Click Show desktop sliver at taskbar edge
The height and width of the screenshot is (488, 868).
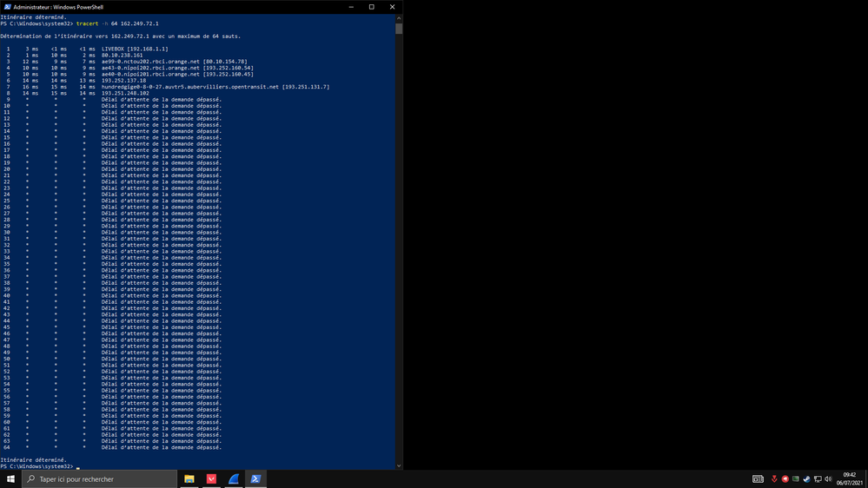coord(866,479)
